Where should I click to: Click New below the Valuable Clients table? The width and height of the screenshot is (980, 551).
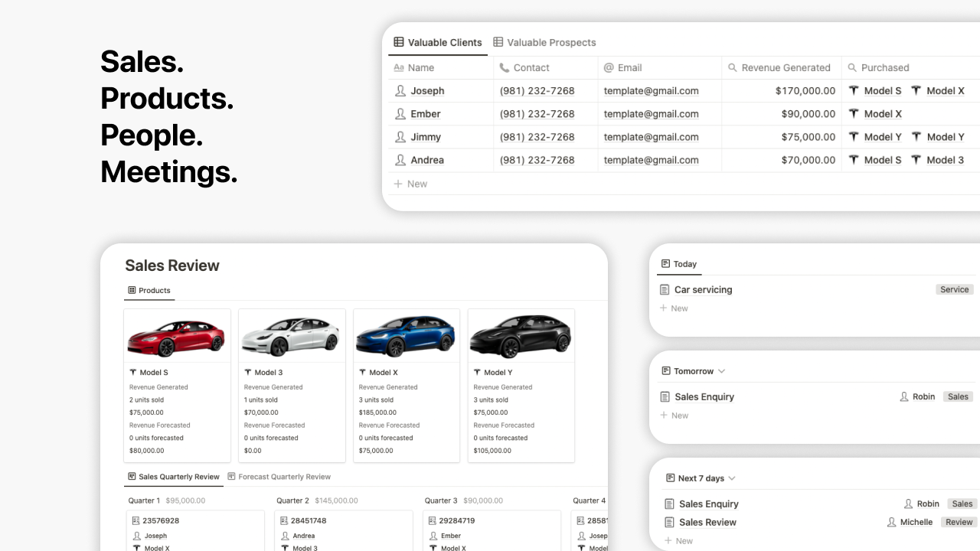pos(410,184)
